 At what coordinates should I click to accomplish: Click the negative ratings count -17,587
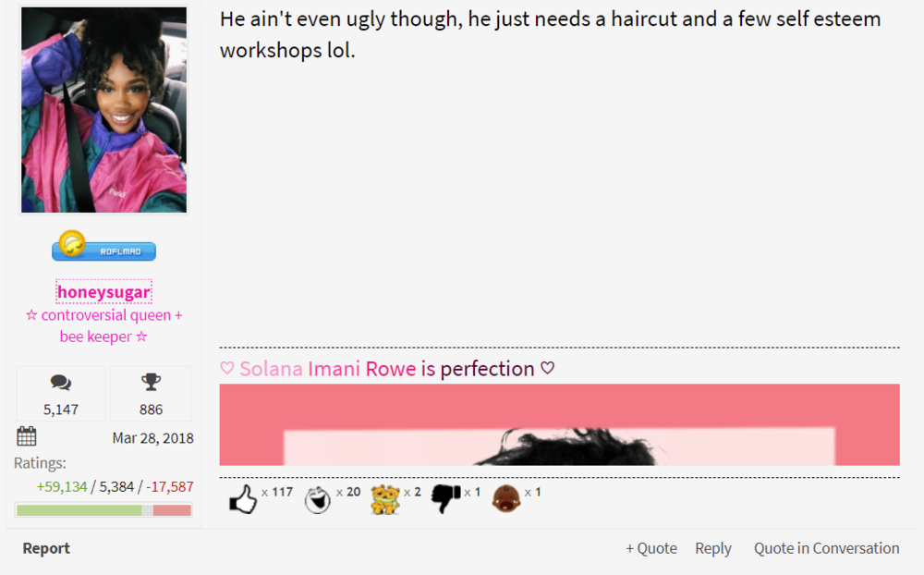(x=170, y=486)
